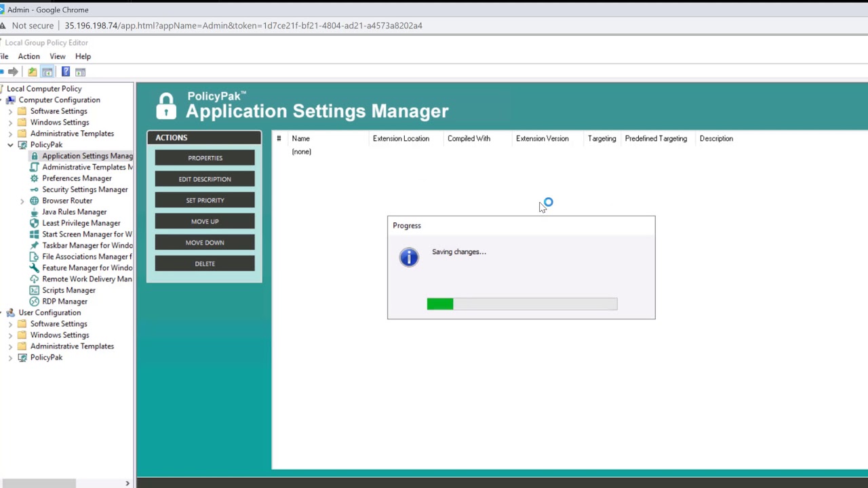The width and height of the screenshot is (868, 488).
Task: Click the Java Rules Manager coffee cup icon
Action: (x=35, y=212)
